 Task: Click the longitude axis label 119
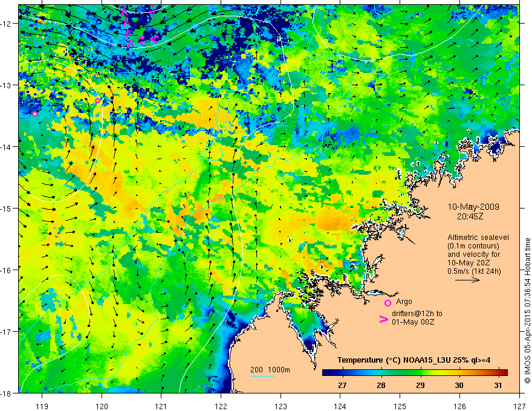(42, 406)
